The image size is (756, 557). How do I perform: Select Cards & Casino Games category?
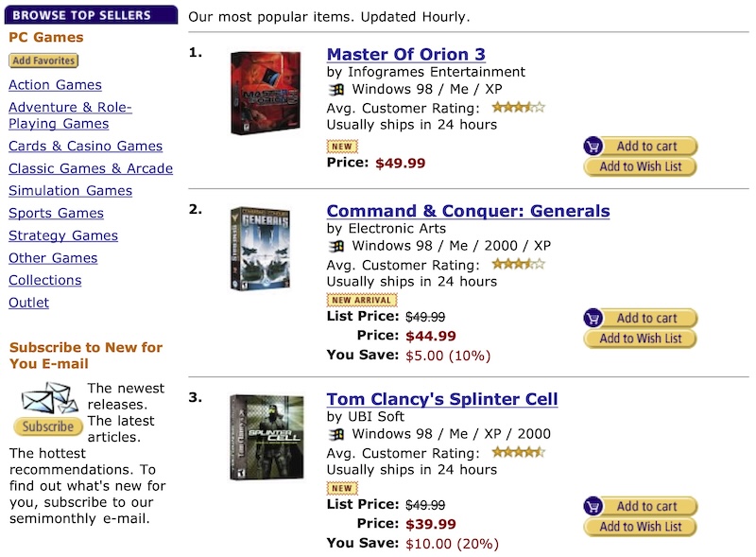85,146
